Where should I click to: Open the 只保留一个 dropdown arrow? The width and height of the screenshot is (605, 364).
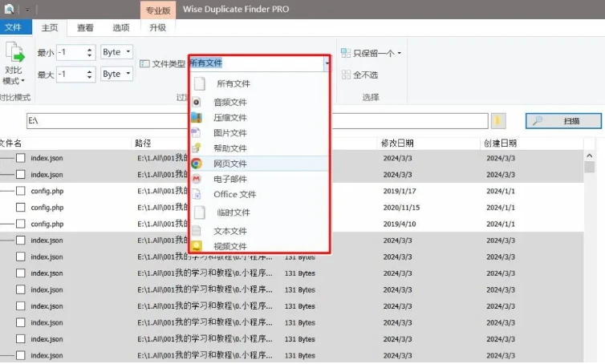coord(400,54)
